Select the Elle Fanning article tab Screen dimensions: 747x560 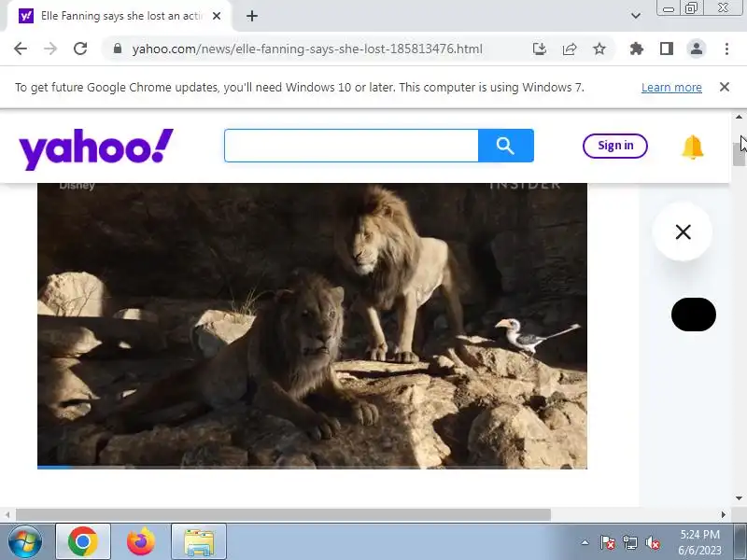click(x=120, y=16)
